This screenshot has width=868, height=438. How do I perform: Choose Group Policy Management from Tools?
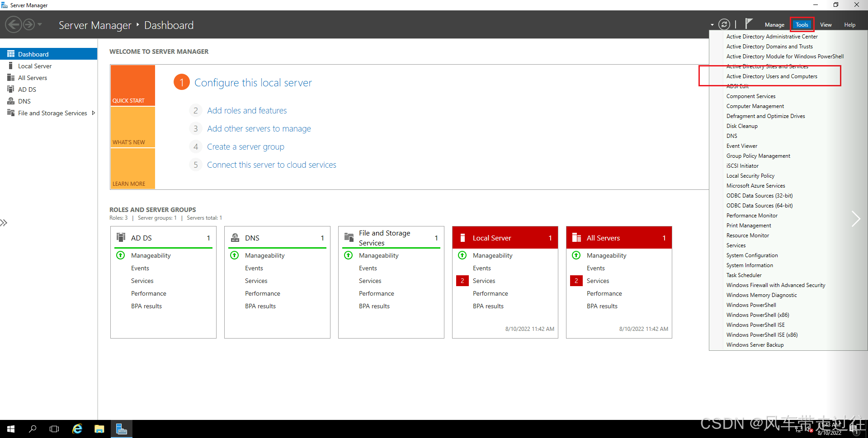pyautogui.click(x=758, y=156)
